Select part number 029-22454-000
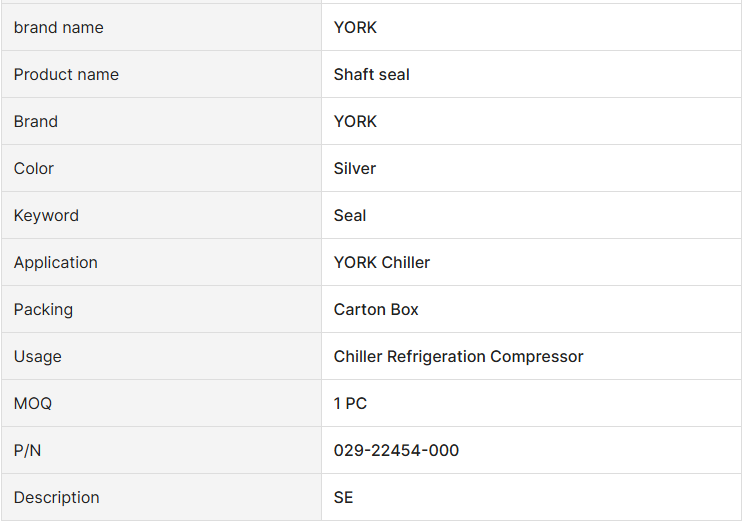Viewport: 744px width, 523px height. pyautogui.click(x=396, y=451)
